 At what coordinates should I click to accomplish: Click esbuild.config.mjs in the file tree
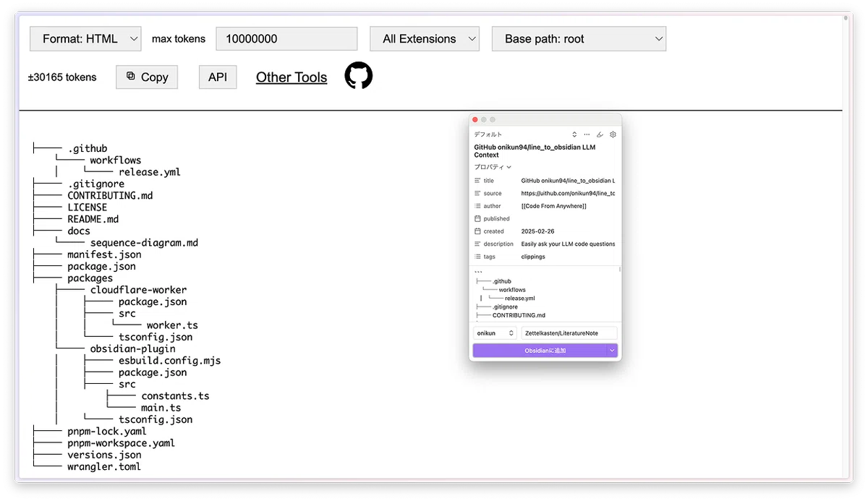pos(169,361)
